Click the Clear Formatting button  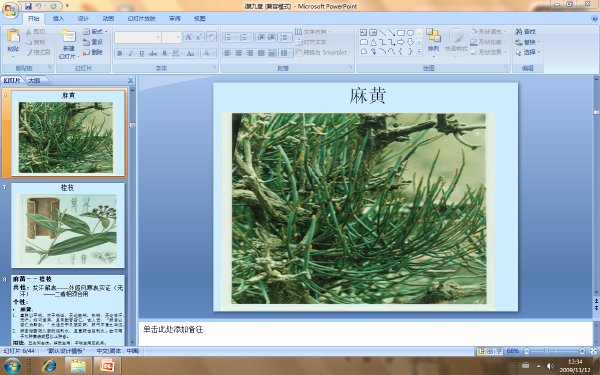pyautogui.click(x=211, y=37)
